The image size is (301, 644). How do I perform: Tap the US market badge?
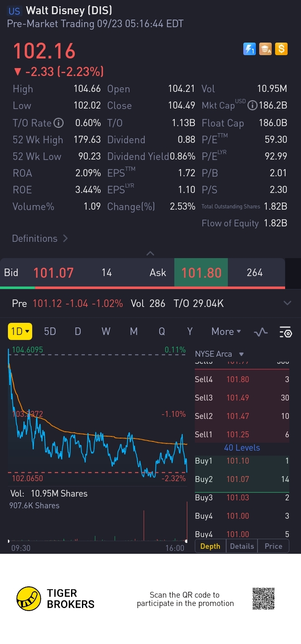15,11
